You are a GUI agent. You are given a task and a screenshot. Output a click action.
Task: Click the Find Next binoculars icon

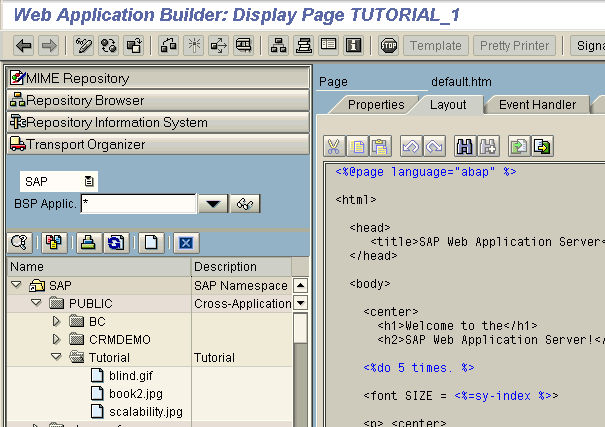tap(488, 146)
